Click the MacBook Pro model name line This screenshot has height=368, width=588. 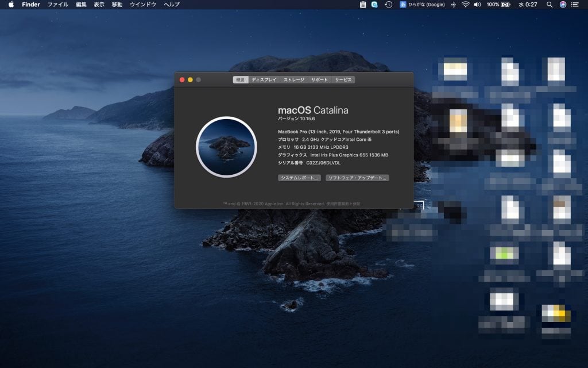click(x=339, y=132)
